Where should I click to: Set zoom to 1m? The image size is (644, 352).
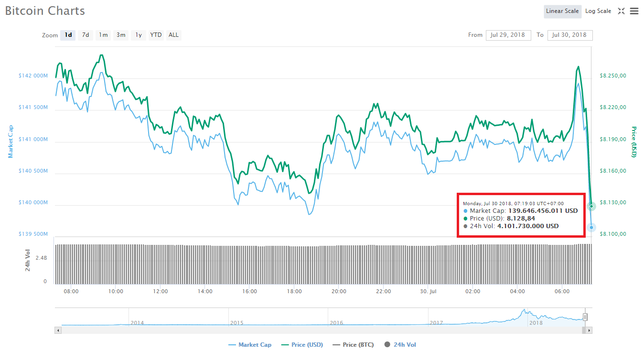pos(103,35)
